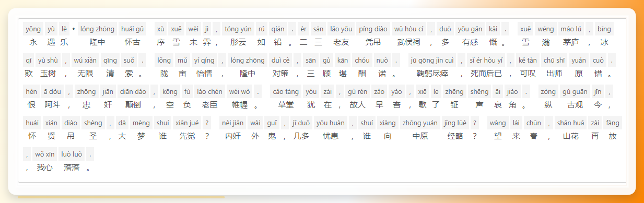Select the pinyin "gù rén"

point(358,92)
